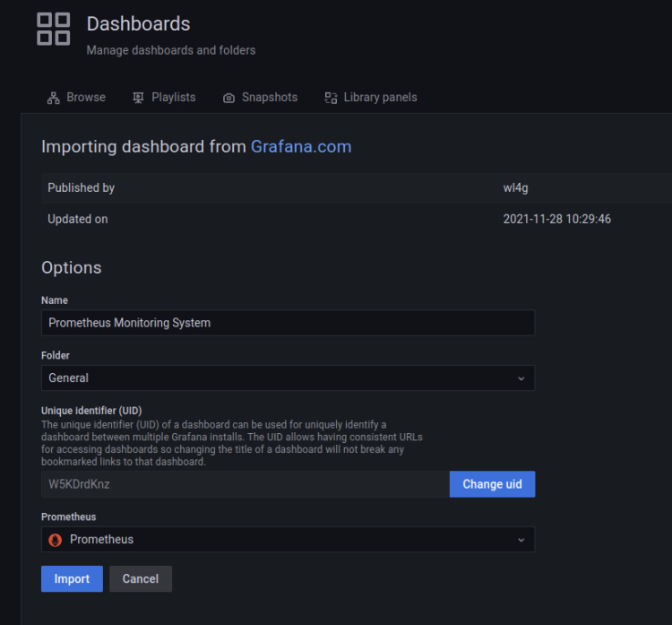Image resolution: width=672 pixels, height=625 pixels.
Task: Click the Library panels icon
Action: (x=331, y=97)
